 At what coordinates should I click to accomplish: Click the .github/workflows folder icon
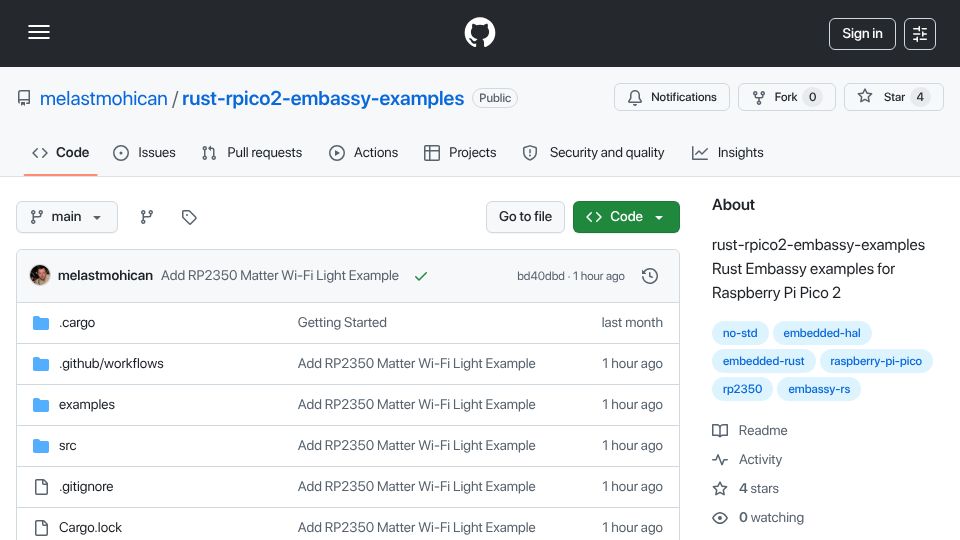tap(41, 364)
